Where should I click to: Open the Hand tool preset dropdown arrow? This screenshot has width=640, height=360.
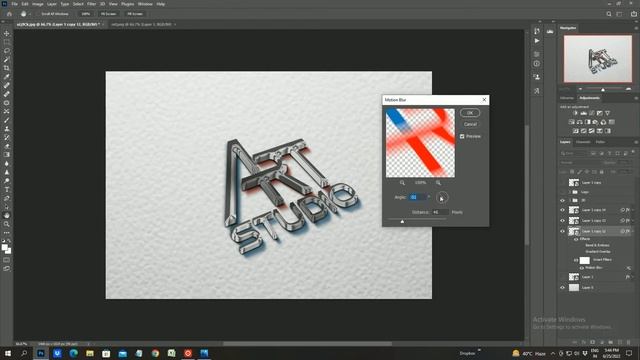(x=30, y=14)
